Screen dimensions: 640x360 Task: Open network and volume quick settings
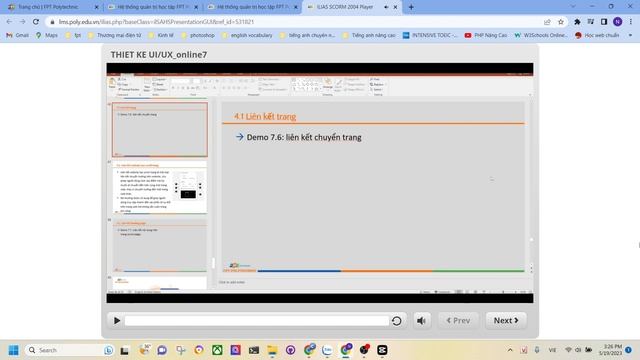pos(578,350)
